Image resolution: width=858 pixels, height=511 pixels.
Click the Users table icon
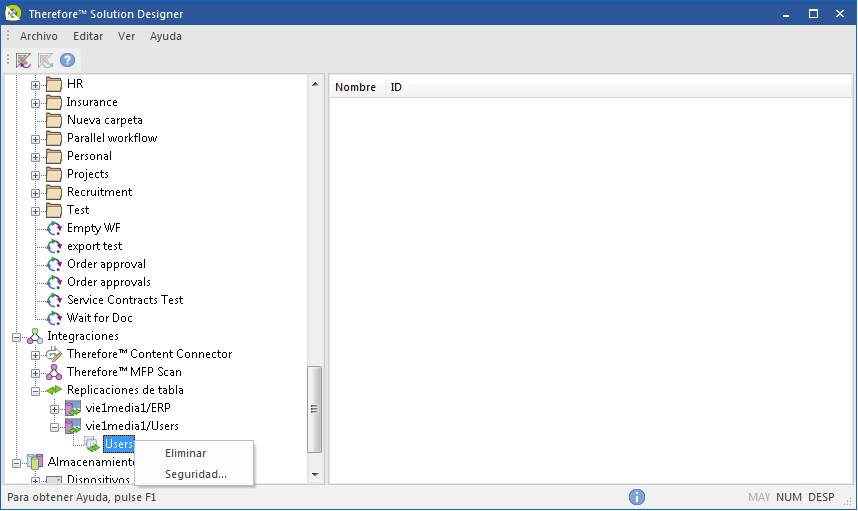click(92, 444)
